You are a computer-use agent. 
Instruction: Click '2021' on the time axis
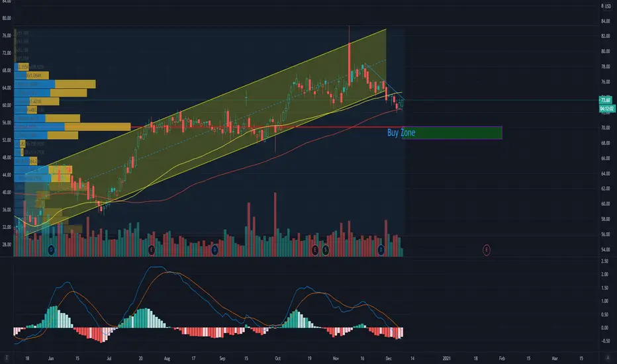(447, 359)
